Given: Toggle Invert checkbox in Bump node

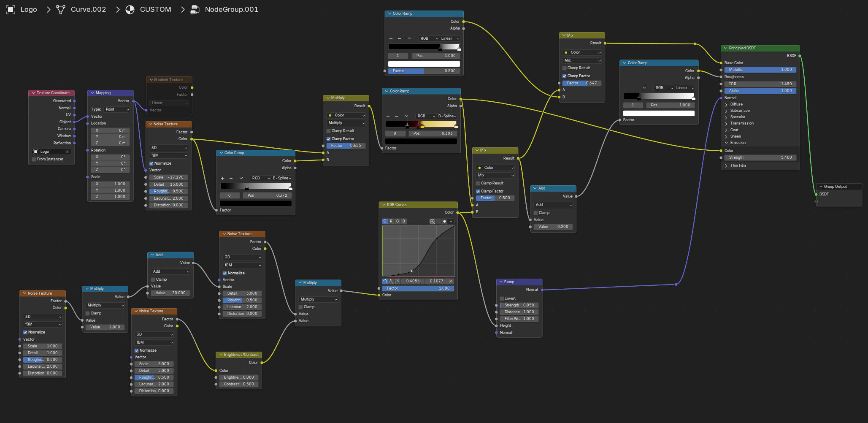Looking at the screenshot, I should point(502,298).
